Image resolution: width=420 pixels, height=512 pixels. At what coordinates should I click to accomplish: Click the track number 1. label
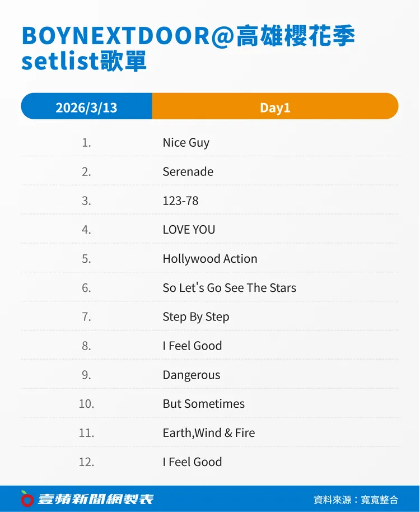click(86, 142)
